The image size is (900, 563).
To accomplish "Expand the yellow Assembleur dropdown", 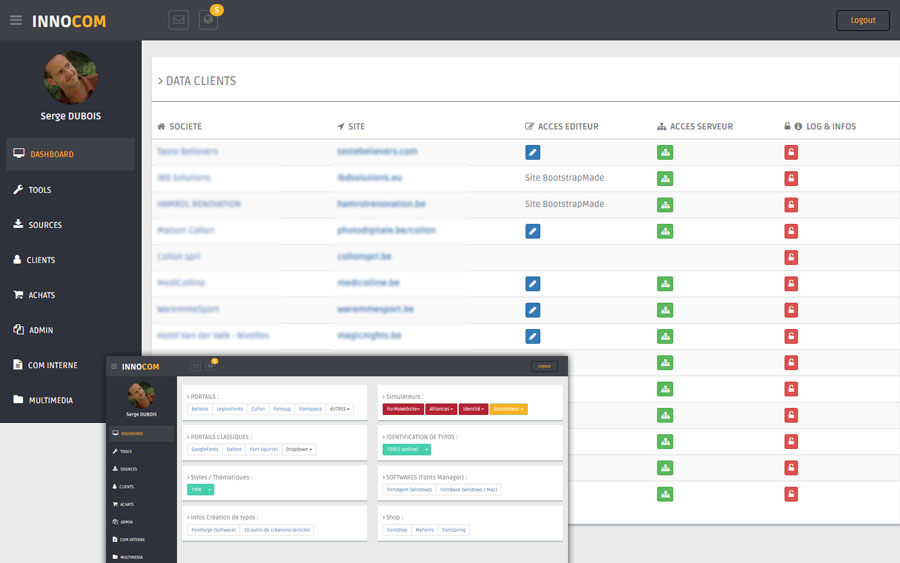I will [509, 409].
